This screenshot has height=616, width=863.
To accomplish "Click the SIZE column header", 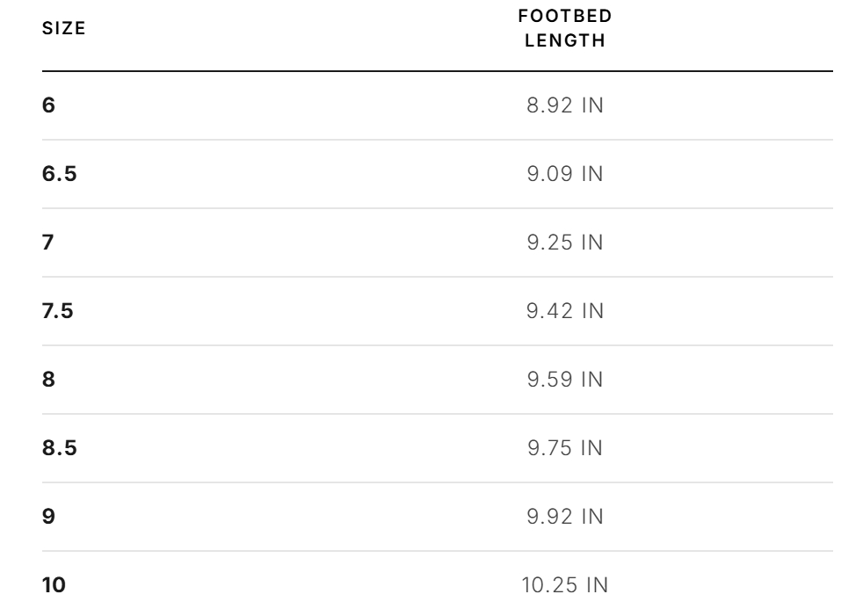I will point(64,28).
